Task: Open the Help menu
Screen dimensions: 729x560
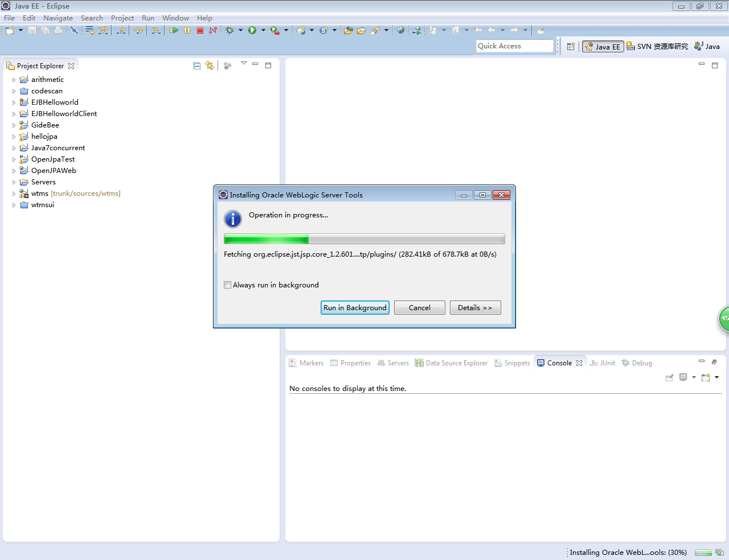Action: 204,18
